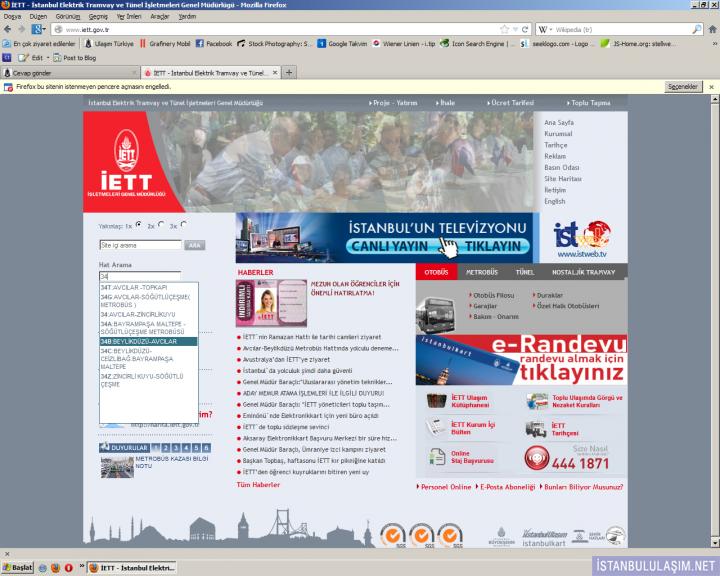Click the İstanbulkart logo in the footer
720x576 pixels.
[544, 538]
